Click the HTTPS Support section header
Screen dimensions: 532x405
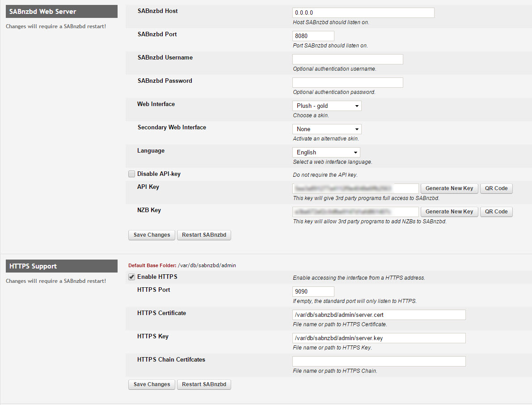tap(62, 266)
